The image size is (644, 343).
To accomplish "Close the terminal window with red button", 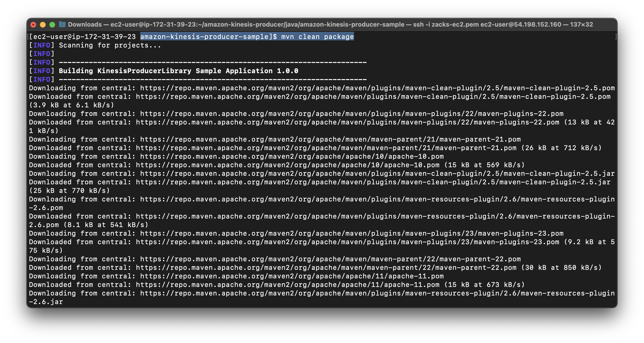I will tap(33, 24).
